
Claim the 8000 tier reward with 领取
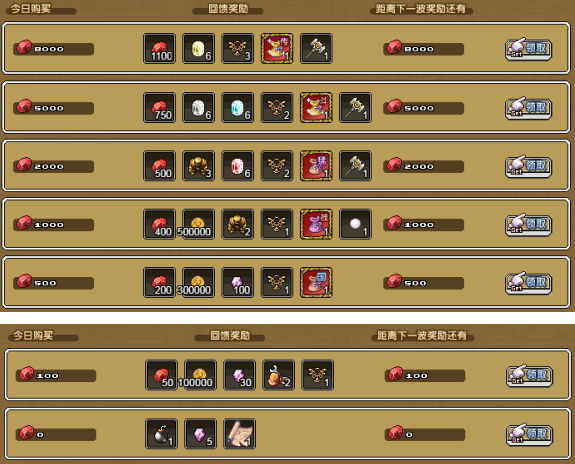[528, 49]
